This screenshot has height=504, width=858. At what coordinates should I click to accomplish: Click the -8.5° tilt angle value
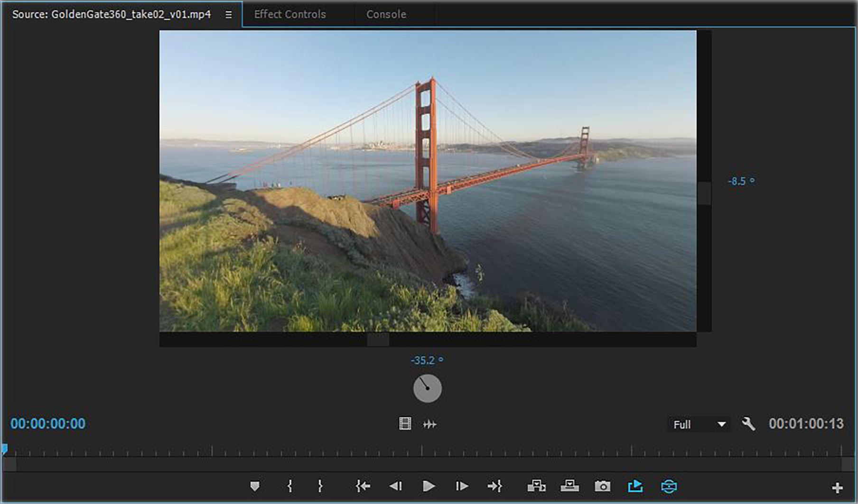click(x=741, y=181)
